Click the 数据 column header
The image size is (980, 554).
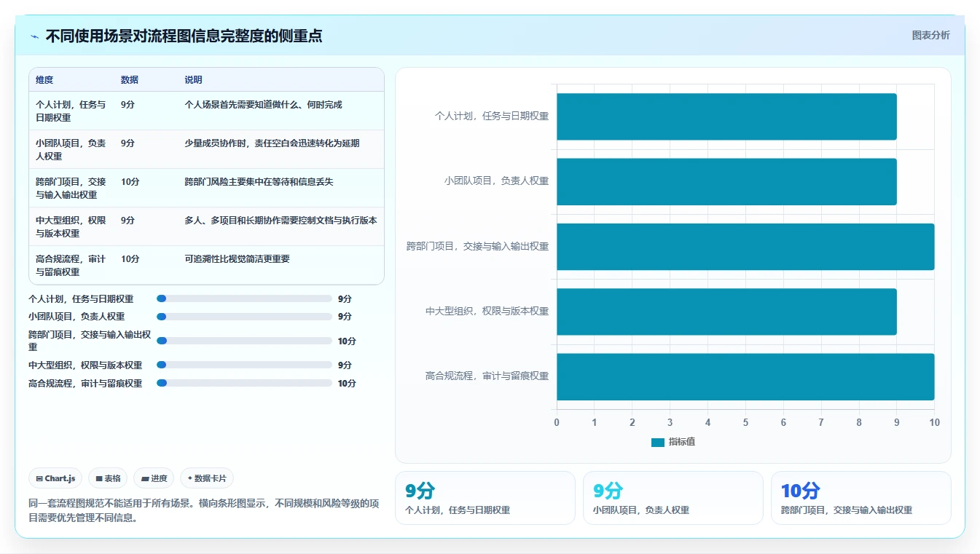[x=130, y=80]
